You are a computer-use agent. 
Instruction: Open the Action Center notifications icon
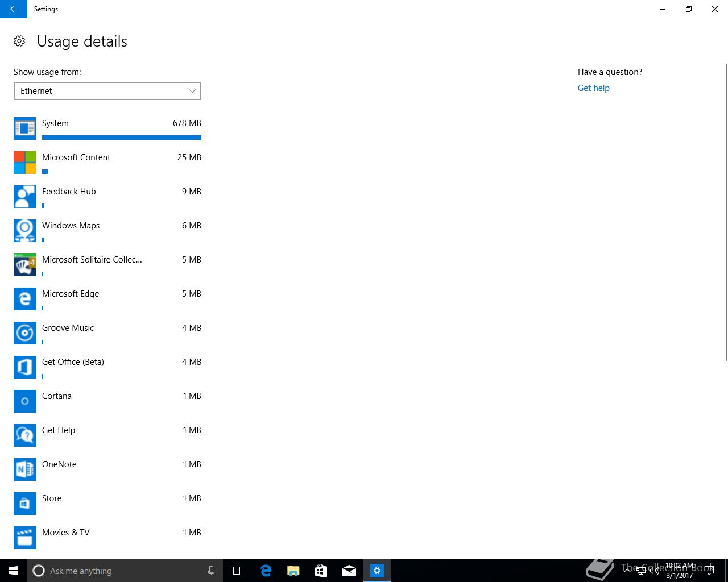709,571
